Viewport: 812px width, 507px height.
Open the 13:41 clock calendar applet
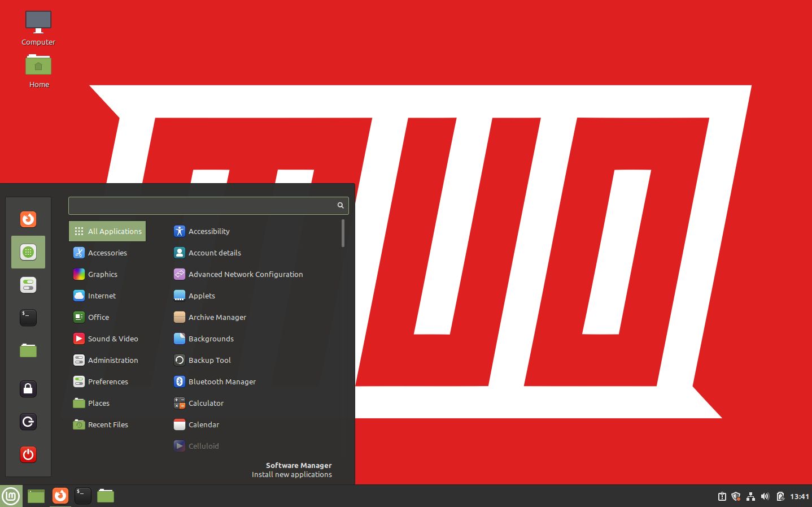(800, 496)
